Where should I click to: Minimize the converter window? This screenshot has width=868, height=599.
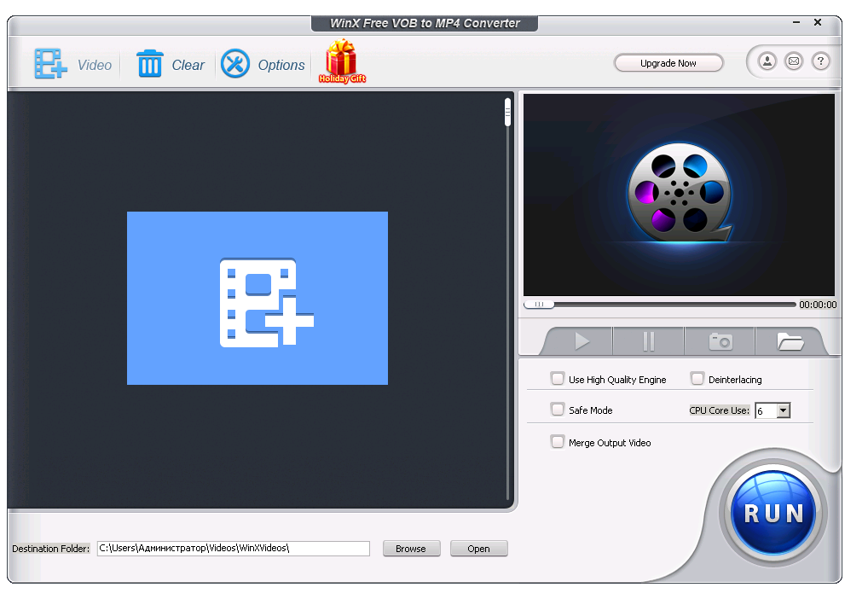(x=796, y=23)
